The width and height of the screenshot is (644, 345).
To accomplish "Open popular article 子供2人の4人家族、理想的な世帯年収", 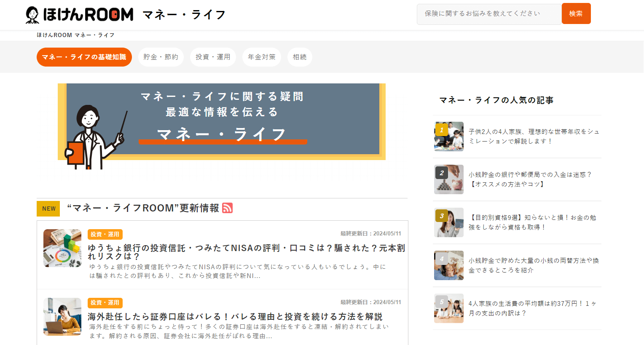I will pos(534,136).
